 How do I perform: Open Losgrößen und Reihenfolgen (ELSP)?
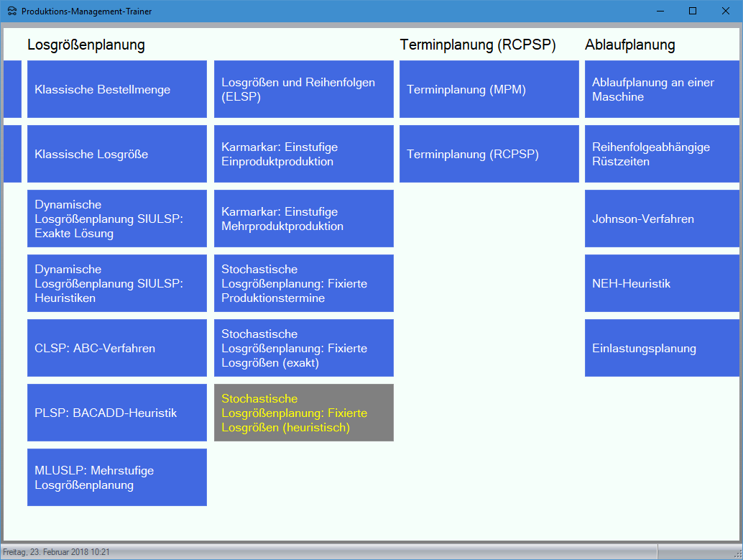click(x=304, y=89)
